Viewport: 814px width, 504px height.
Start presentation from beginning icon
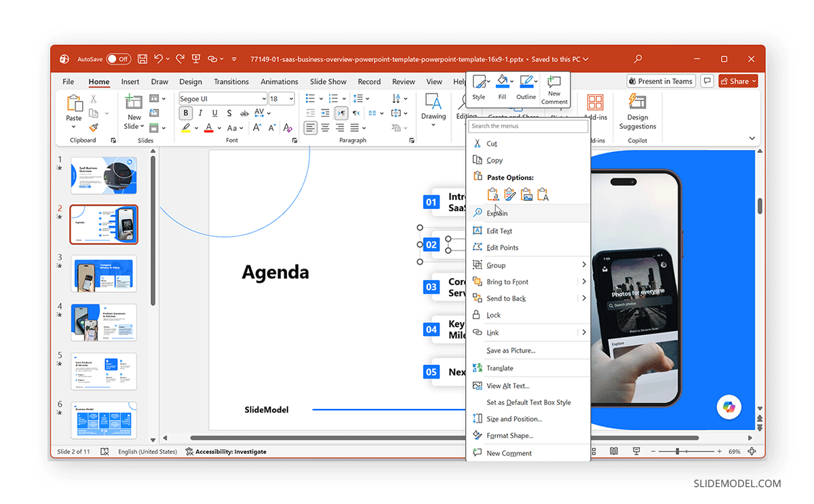click(196, 59)
